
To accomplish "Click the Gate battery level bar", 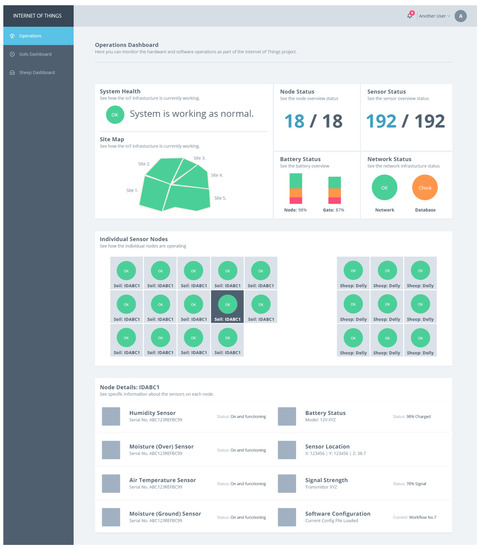I will (334, 190).
